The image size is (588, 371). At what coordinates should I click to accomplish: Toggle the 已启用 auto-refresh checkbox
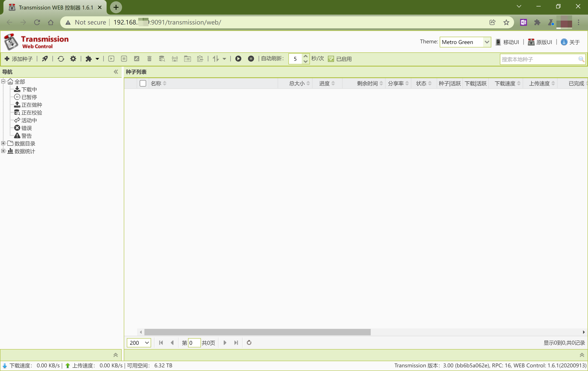[x=331, y=59]
